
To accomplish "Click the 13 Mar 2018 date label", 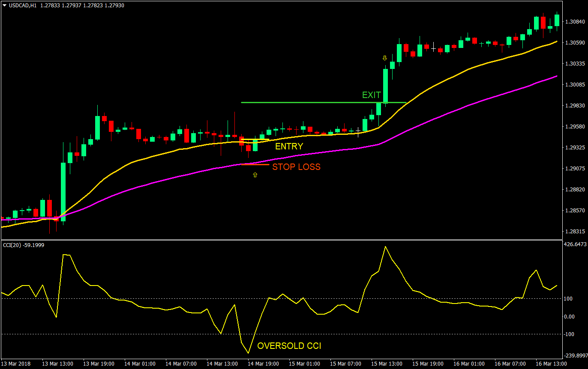I will [x=15, y=364].
